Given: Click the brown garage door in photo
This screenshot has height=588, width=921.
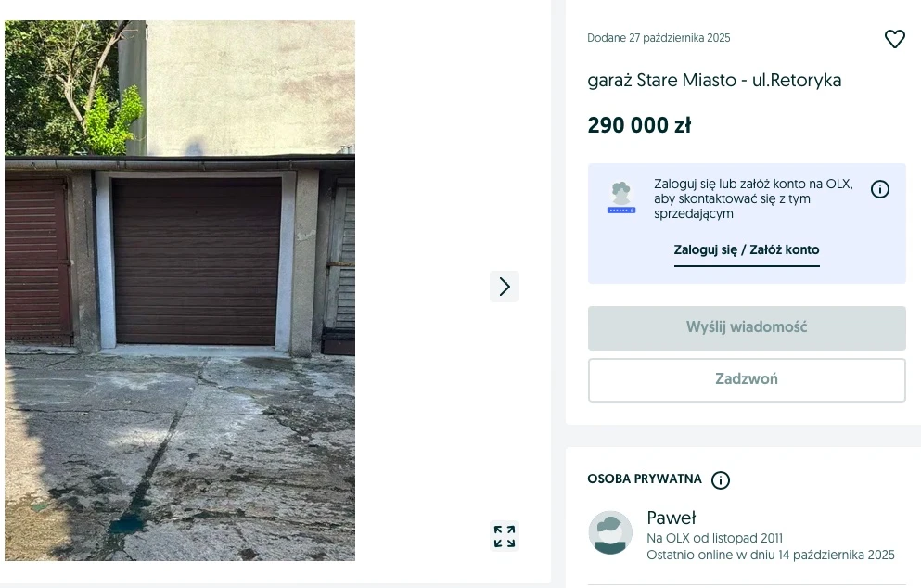Looking at the screenshot, I should pos(197,261).
